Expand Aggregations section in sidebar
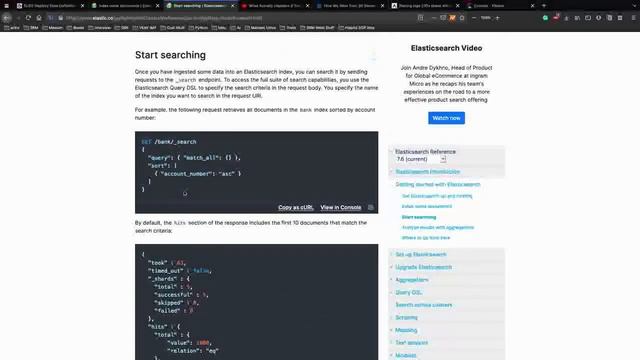The image size is (640, 360). pos(411,280)
